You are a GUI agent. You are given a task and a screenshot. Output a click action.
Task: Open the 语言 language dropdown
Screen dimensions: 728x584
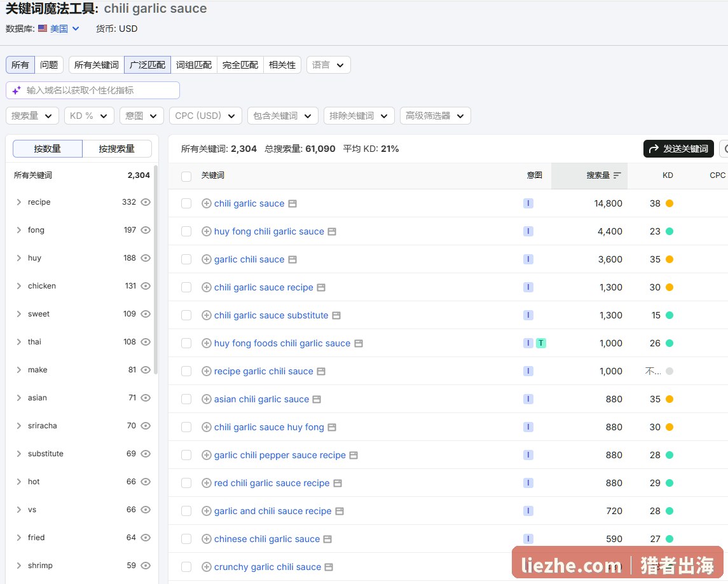[328, 65]
